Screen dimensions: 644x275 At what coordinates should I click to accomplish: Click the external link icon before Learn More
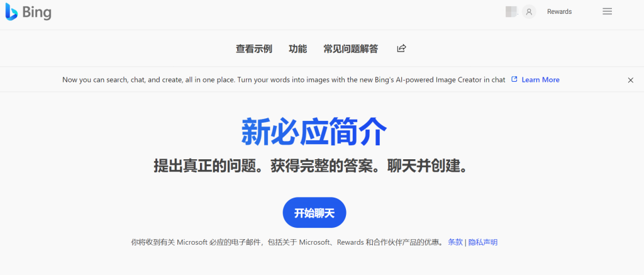tap(514, 79)
